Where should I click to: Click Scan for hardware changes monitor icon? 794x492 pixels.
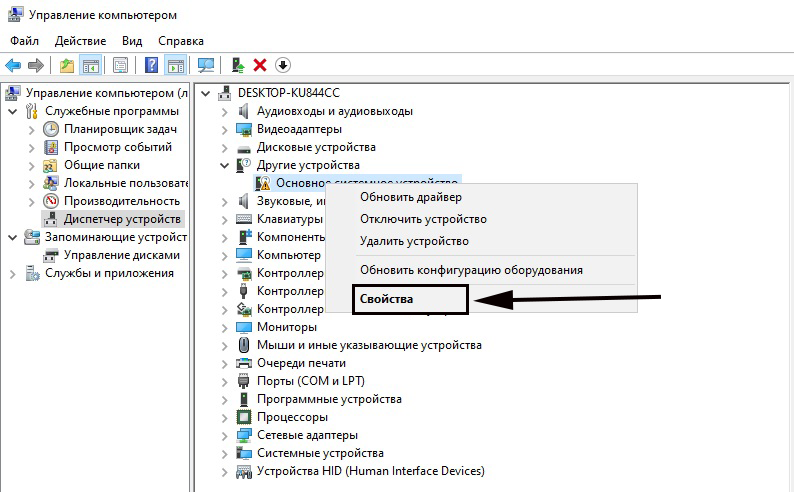[x=206, y=65]
